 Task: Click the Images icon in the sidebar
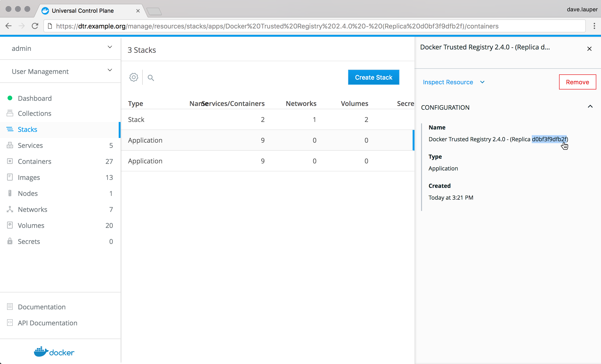point(10,177)
